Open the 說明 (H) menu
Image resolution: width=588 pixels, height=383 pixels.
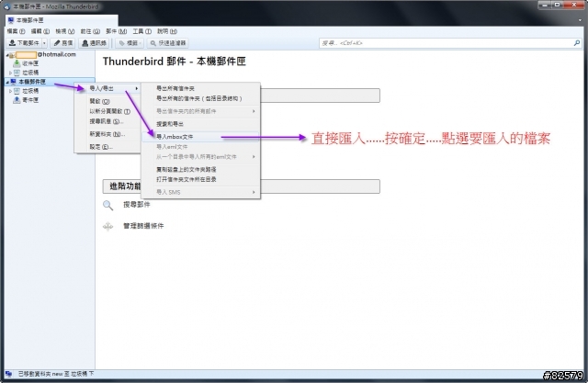point(167,31)
